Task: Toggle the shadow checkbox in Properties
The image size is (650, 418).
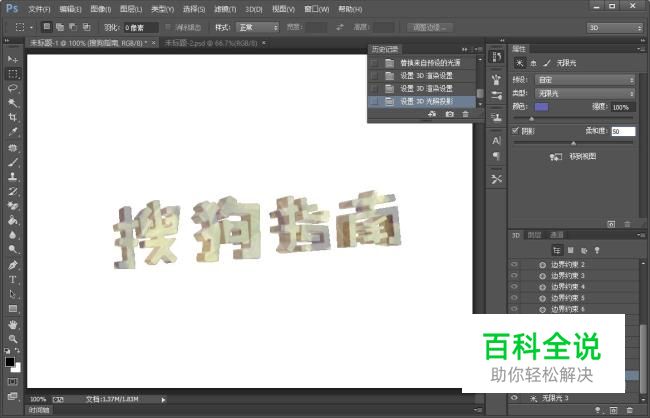Action: point(515,131)
